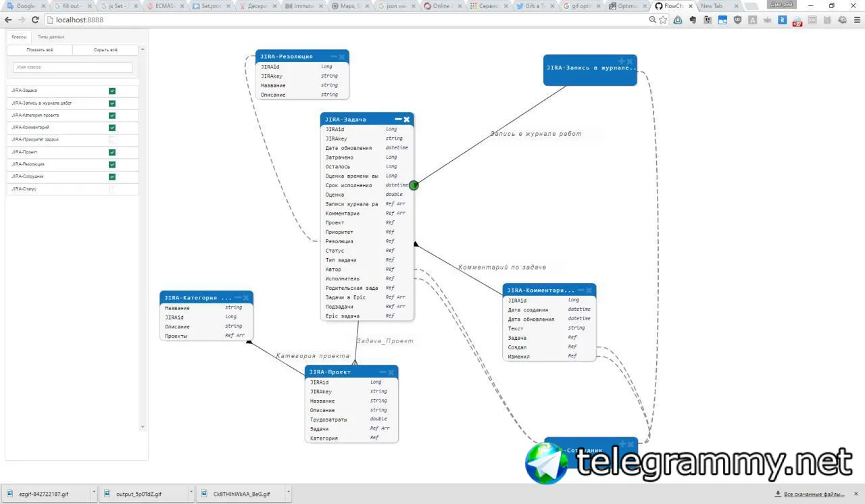Reload the localhost page
865x504 pixels.
[x=35, y=20]
